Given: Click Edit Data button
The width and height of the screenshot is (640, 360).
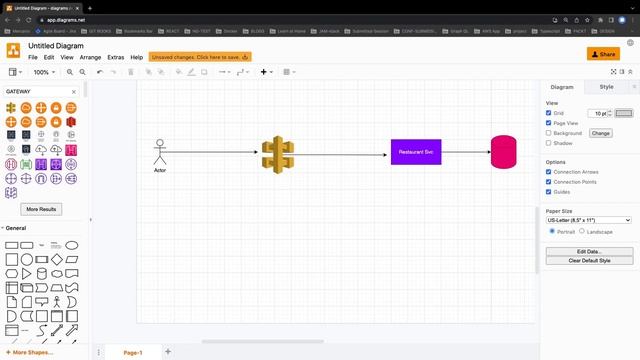Looking at the screenshot, I should pyautogui.click(x=589, y=251).
